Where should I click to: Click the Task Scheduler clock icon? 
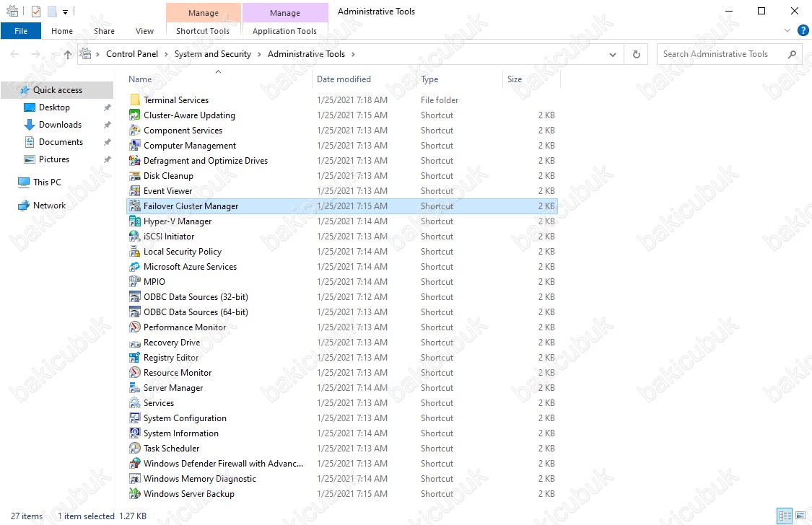coord(135,449)
